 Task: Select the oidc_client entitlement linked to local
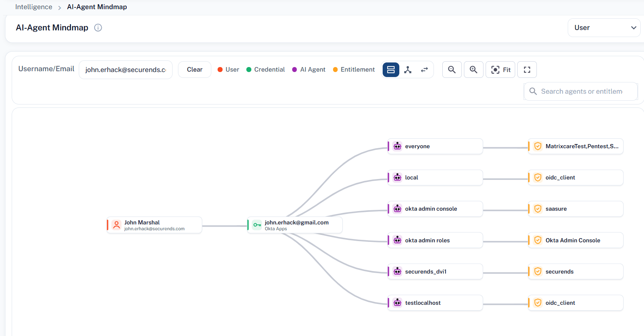click(576, 177)
